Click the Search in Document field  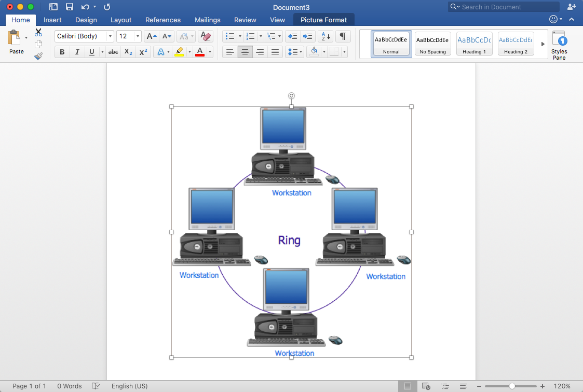pos(504,7)
